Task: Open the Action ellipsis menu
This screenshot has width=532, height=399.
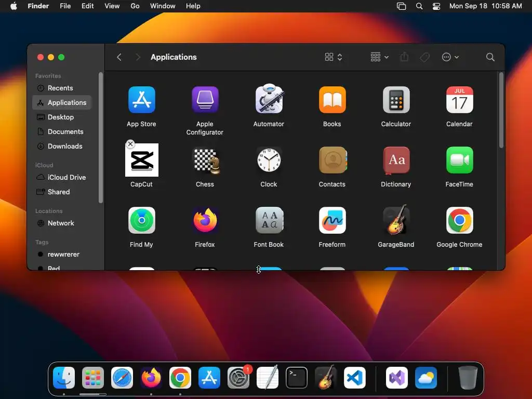Action: [x=450, y=57]
